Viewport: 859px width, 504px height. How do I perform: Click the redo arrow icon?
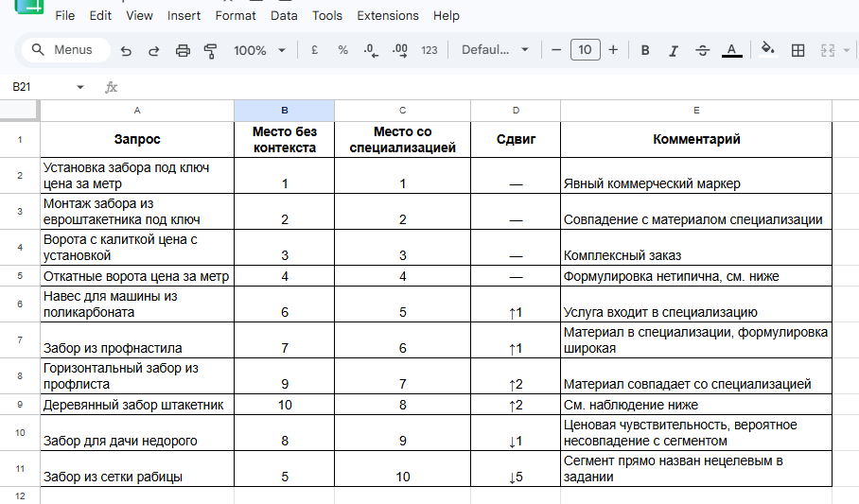coord(154,50)
